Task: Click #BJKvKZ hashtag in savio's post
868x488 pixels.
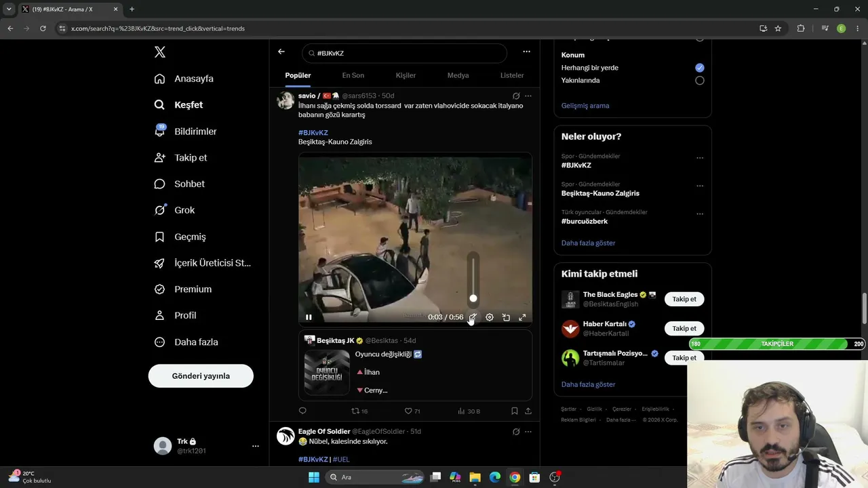Action: pos(313,133)
